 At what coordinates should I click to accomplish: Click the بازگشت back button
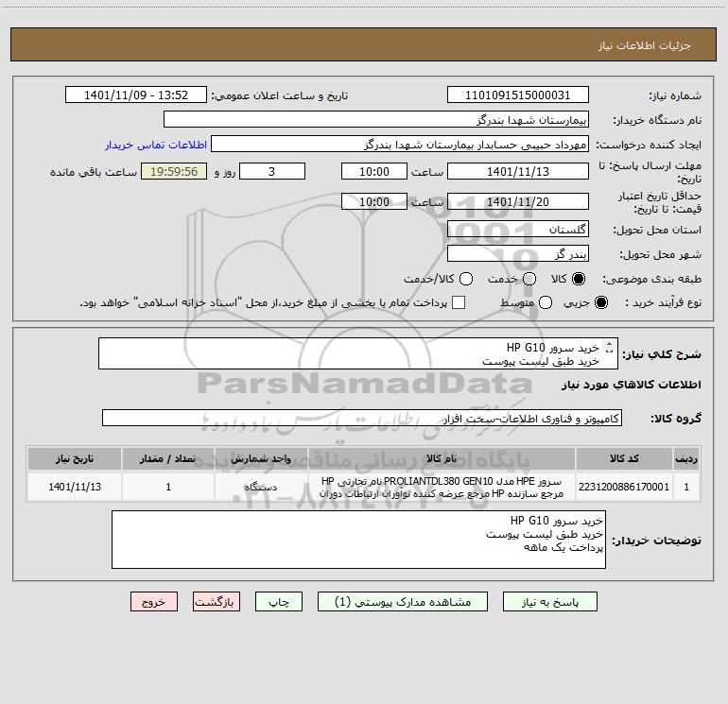(217, 602)
